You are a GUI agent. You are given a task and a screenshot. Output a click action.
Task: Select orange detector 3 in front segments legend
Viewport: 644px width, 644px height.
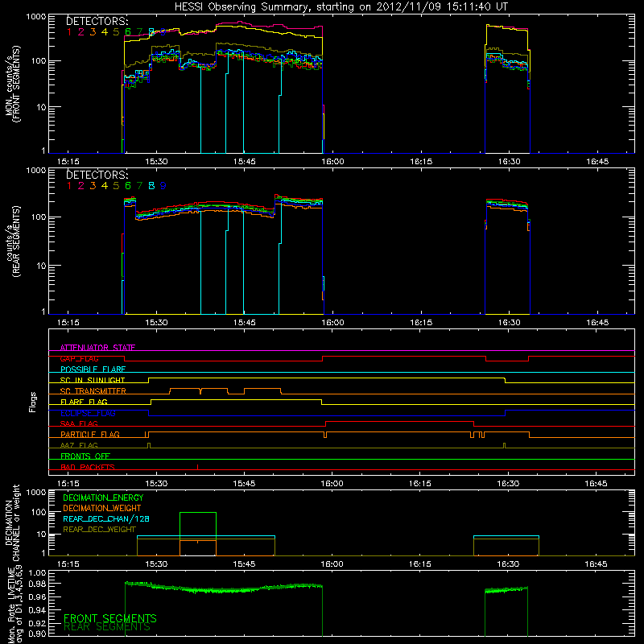tap(93, 32)
